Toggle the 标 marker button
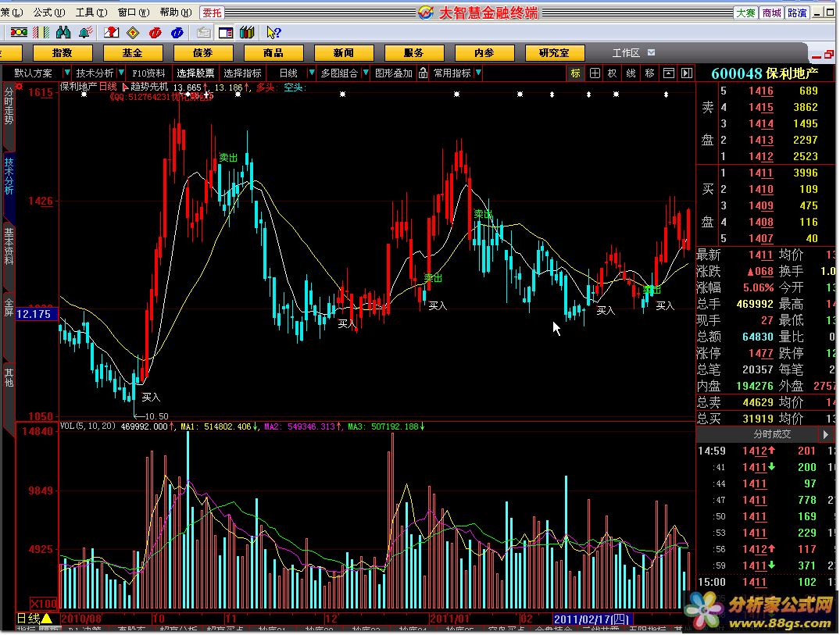Image resolution: width=840 pixels, height=635 pixels. point(576,73)
